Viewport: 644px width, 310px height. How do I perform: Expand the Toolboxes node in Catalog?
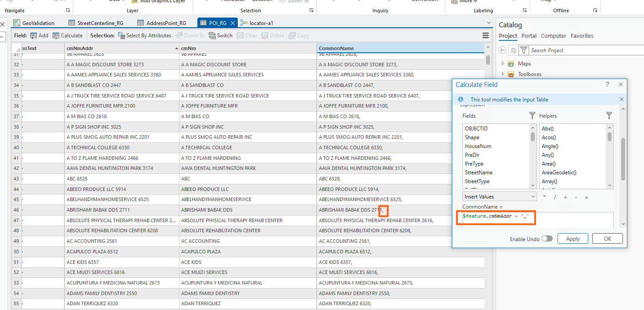click(503, 74)
